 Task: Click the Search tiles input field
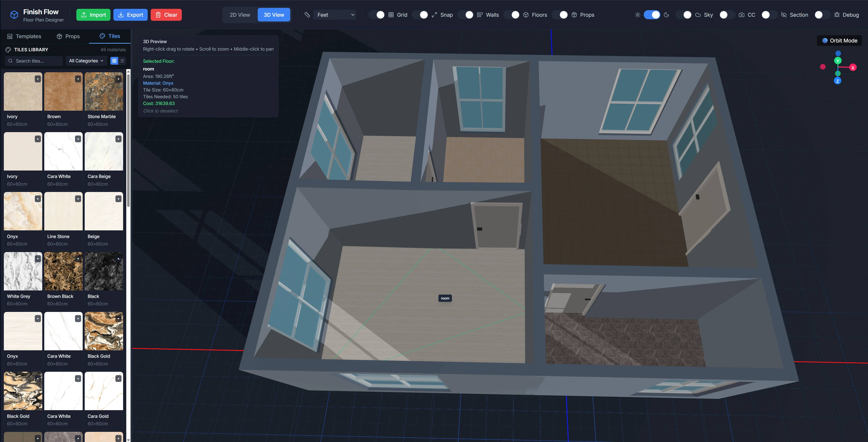click(34, 61)
